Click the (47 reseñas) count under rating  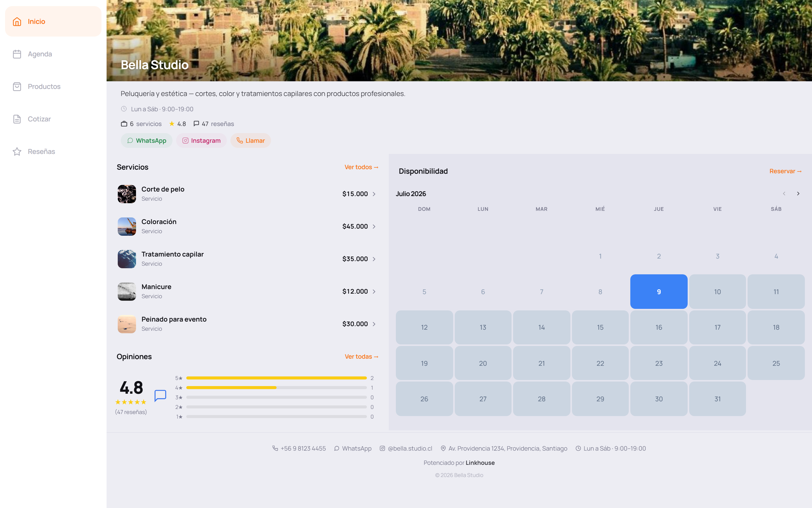(131, 412)
